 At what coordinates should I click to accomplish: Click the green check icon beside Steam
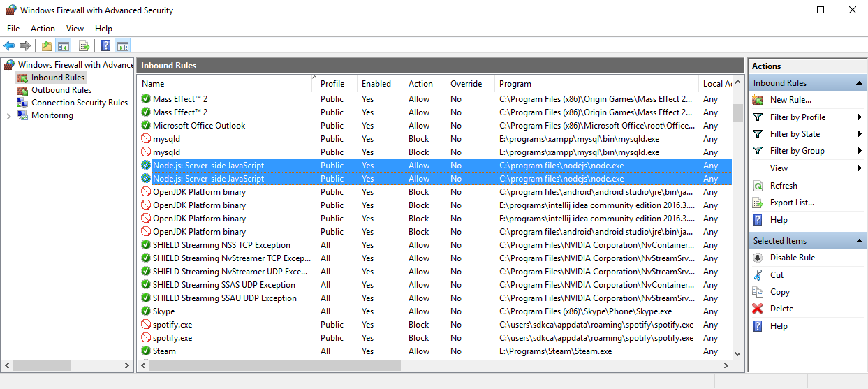pyautogui.click(x=146, y=351)
